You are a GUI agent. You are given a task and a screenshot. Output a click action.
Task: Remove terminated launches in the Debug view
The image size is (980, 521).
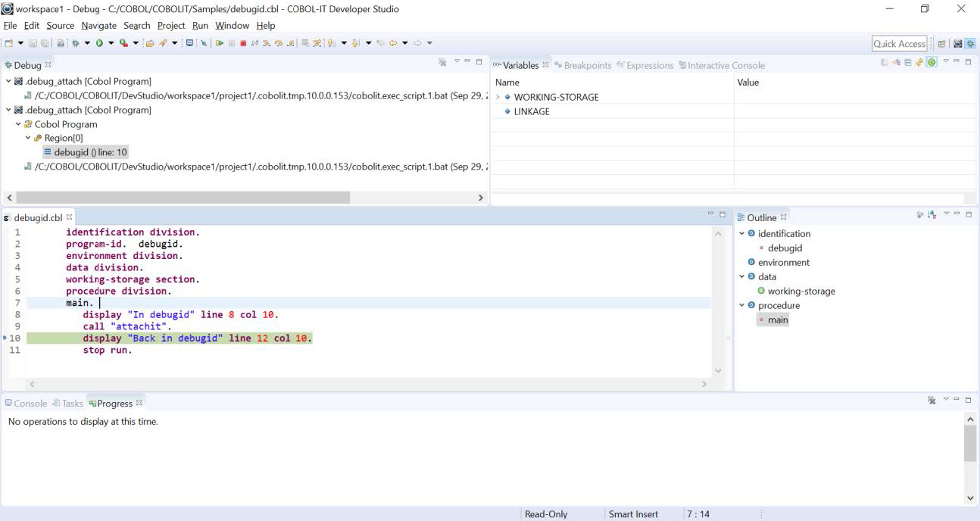pos(442,63)
